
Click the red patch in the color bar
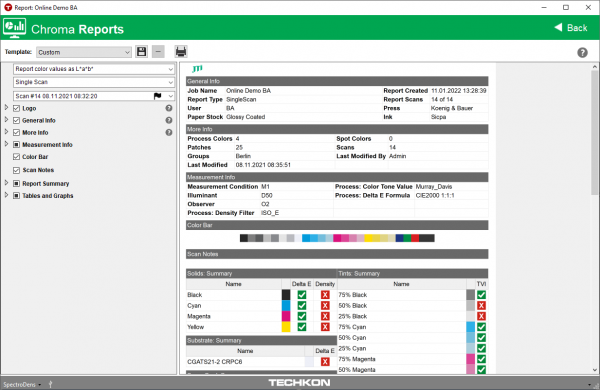click(415, 238)
